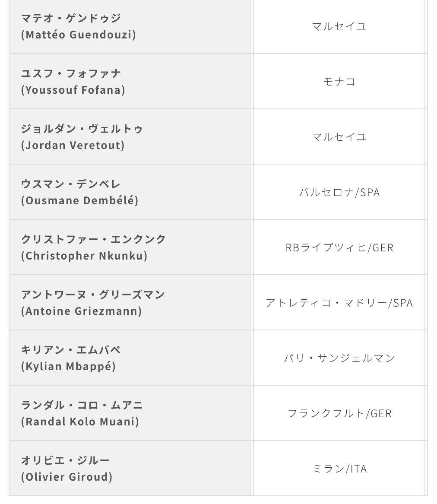Select the パリ・サンジェルマン club cell

pos(339,358)
